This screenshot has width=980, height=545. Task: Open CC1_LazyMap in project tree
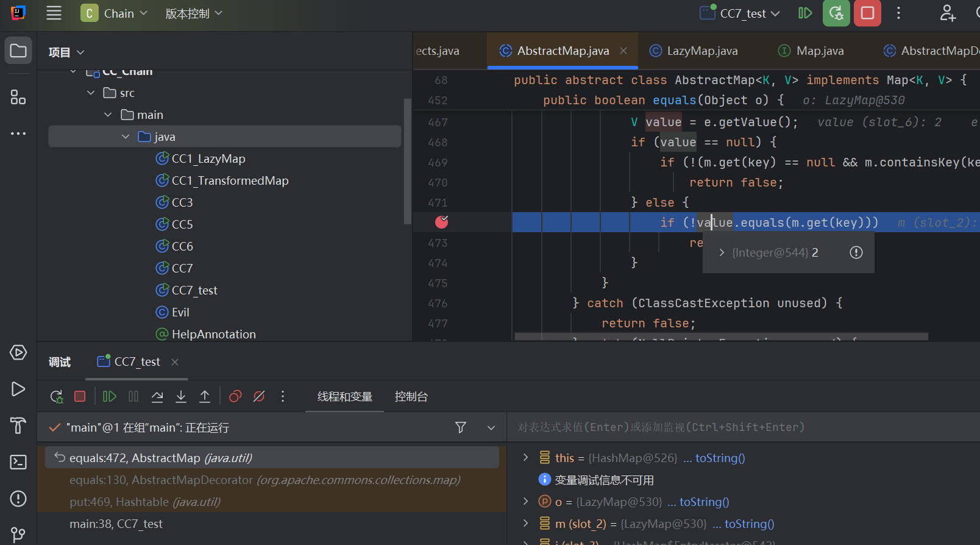(208, 159)
